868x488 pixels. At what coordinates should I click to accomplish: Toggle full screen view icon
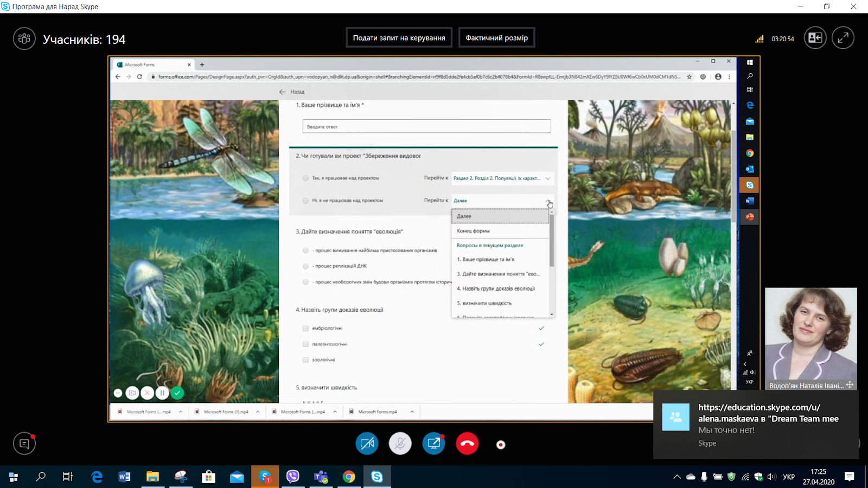point(843,38)
